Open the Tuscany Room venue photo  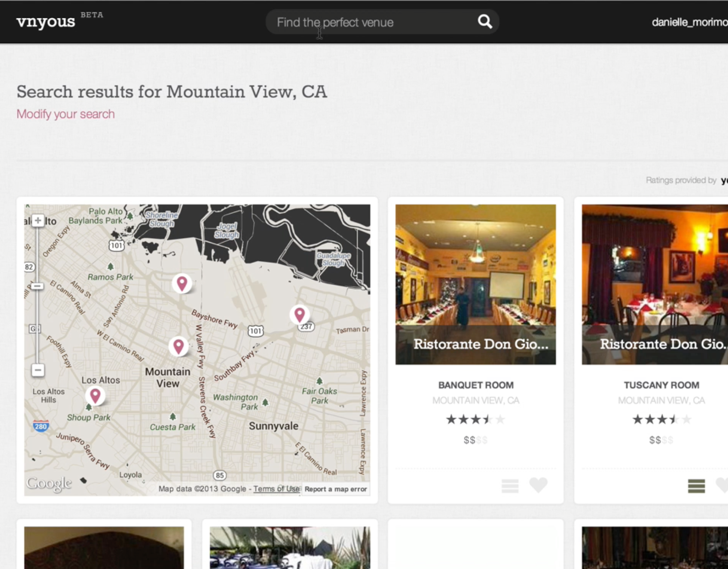click(x=655, y=284)
